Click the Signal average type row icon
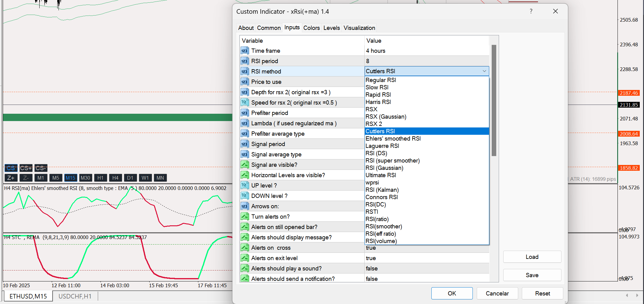644x304 pixels. click(245, 154)
